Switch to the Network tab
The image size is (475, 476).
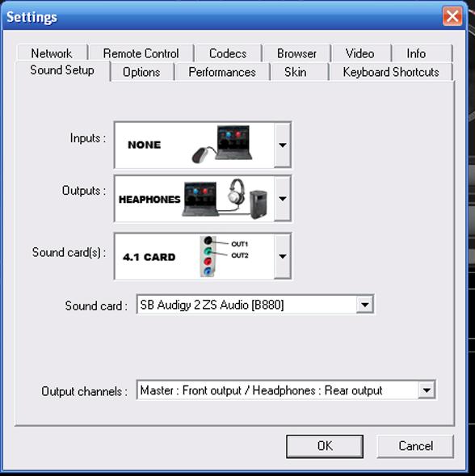(x=52, y=53)
